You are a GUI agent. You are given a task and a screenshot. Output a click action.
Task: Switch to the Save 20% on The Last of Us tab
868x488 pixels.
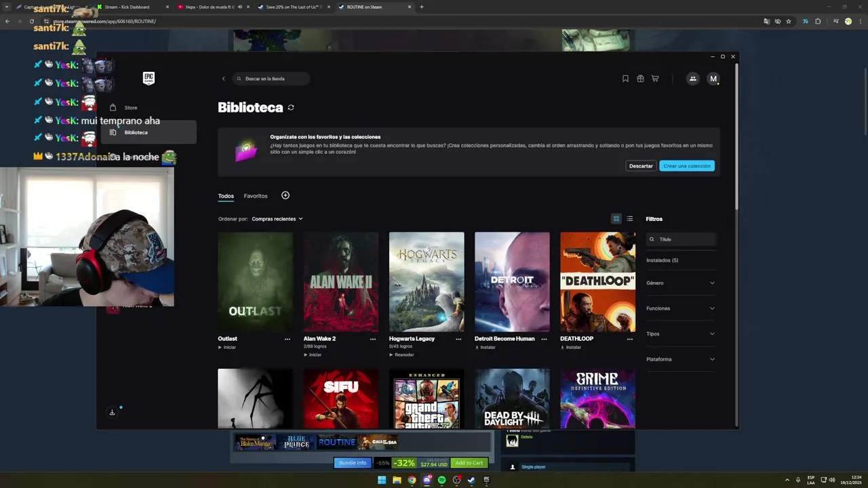point(292,7)
